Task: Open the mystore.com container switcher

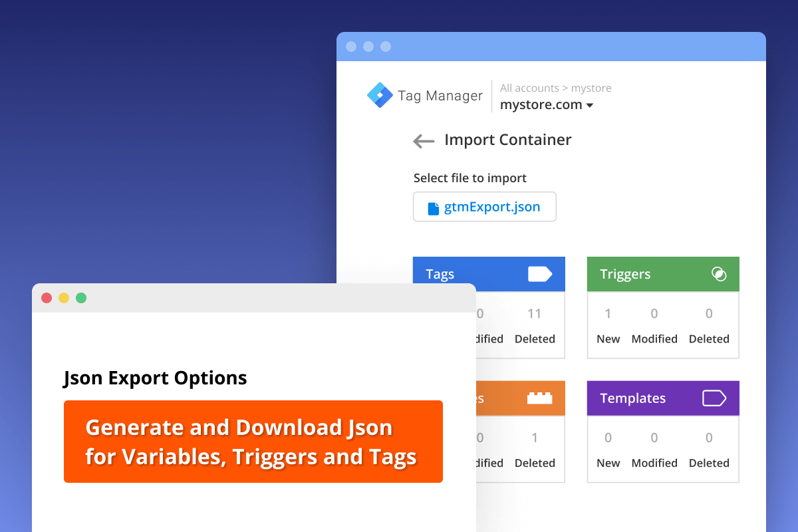Action: point(542,104)
